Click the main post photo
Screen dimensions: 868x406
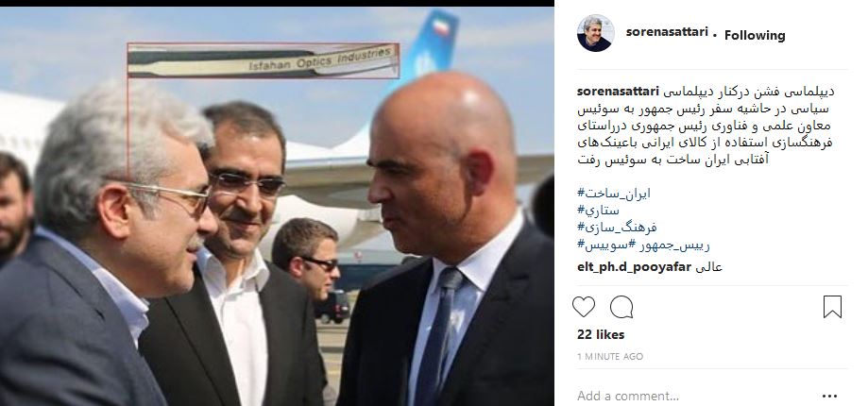coord(277,207)
